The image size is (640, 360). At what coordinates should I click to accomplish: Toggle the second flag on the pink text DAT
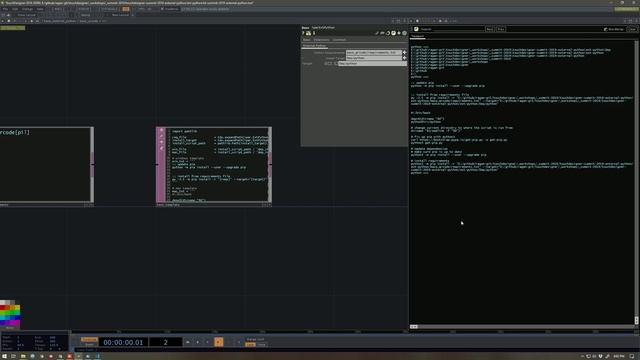tap(162, 136)
